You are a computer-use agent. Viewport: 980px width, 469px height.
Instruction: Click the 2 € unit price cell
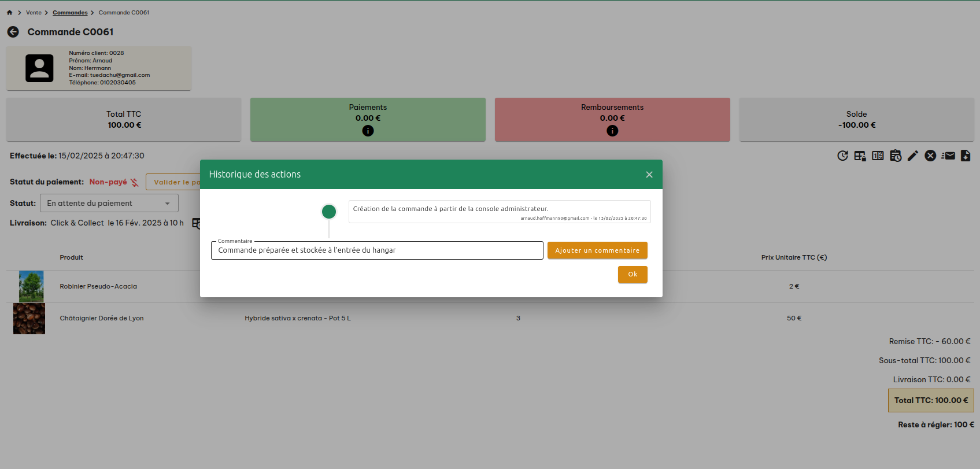pyautogui.click(x=794, y=286)
